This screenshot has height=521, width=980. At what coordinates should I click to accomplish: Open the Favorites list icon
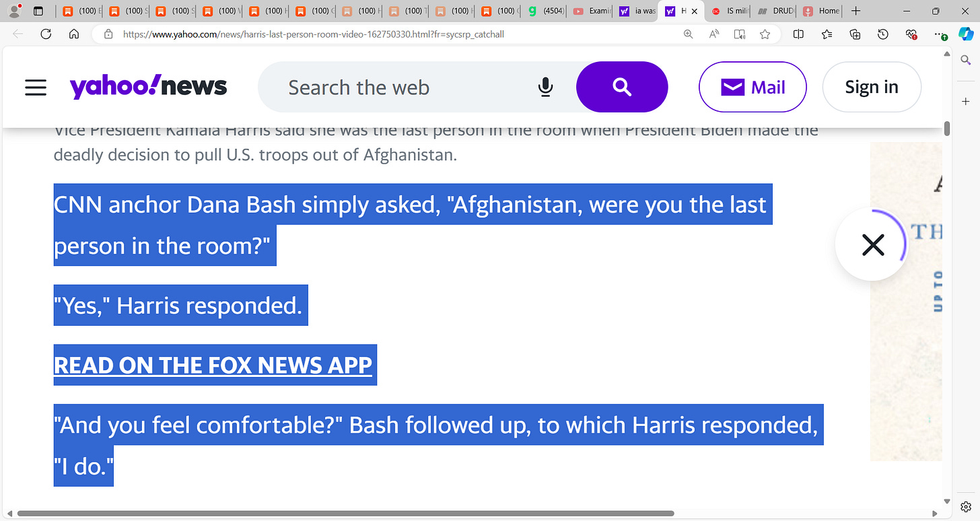click(827, 34)
